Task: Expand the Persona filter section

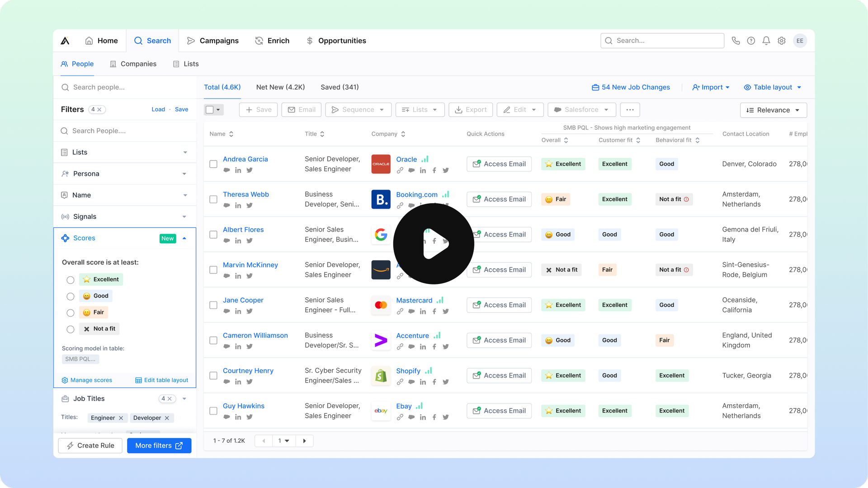Action: click(x=184, y=173)
